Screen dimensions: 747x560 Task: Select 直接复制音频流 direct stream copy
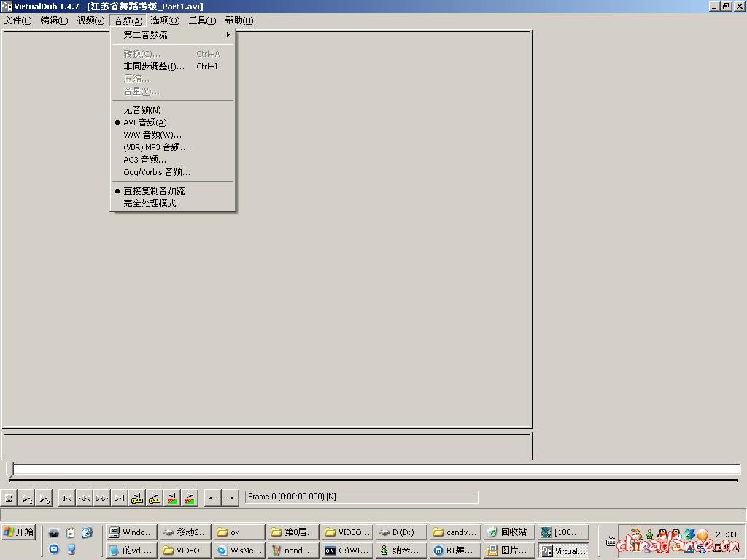(x=154, y=191)
